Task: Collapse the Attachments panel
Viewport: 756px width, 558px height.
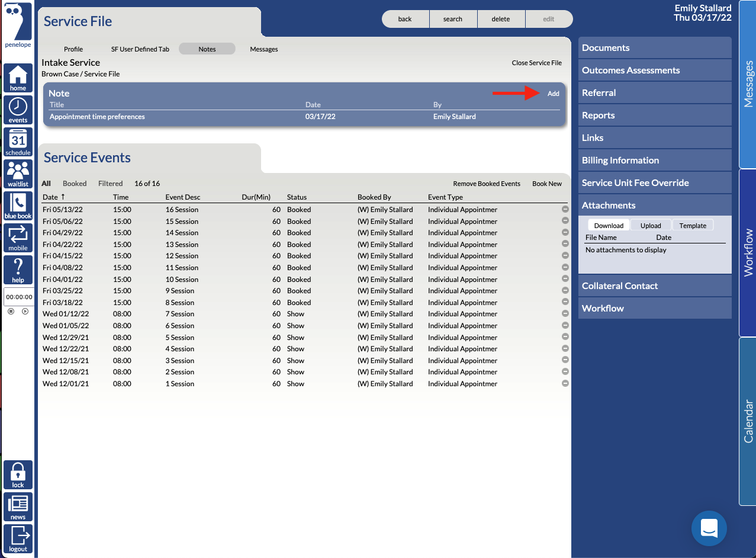Action: (655, 206)
